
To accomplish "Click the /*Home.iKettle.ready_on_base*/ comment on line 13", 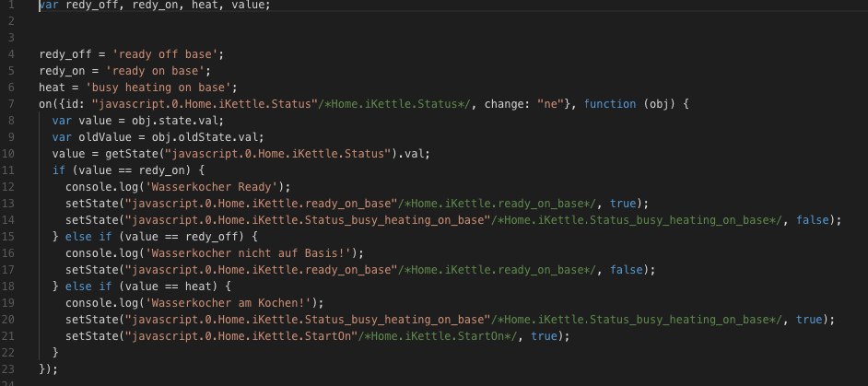I will point(497,204).
